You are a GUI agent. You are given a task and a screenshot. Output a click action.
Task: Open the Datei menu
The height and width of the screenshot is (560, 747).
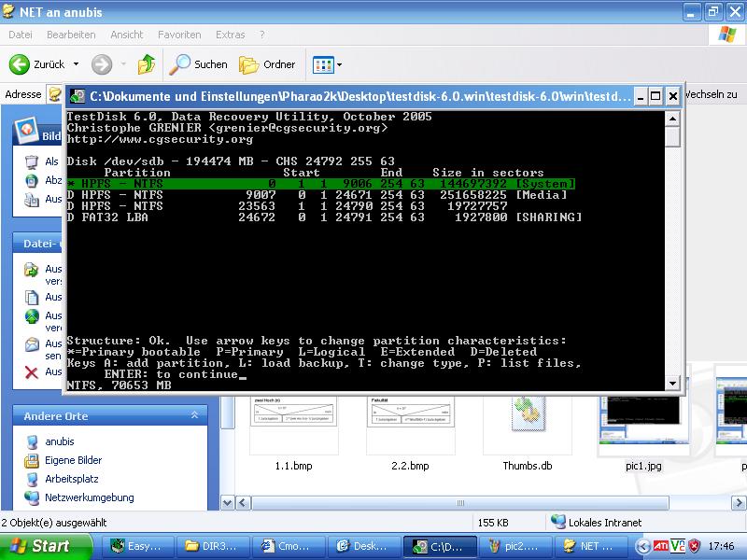[21, 35]
